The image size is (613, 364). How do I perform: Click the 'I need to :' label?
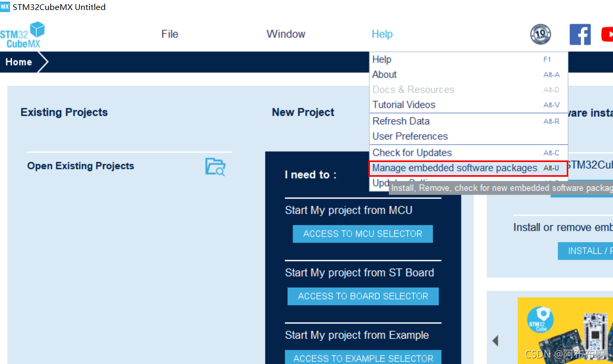pos(311,175)
